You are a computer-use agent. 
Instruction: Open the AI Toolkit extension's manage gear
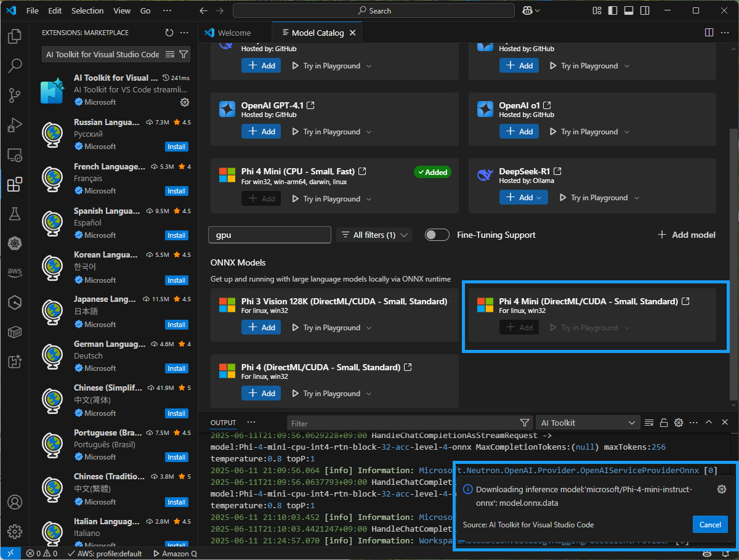(x=184, y=102)
